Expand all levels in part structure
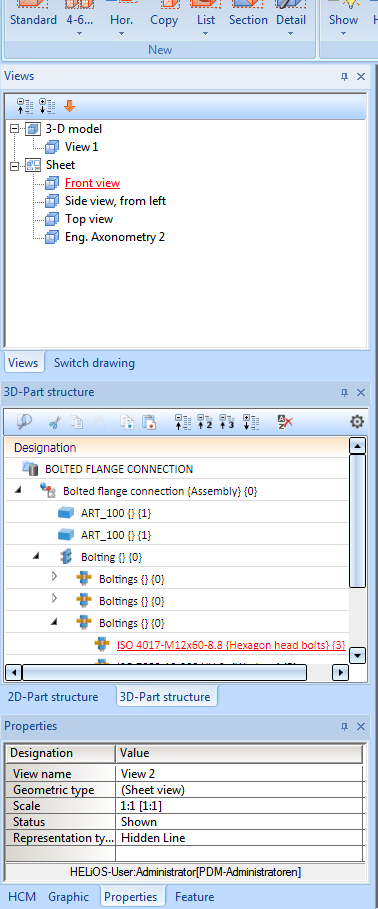Image resolution: width=378 pixels, height=909 pixels. [x=251, y=422]
